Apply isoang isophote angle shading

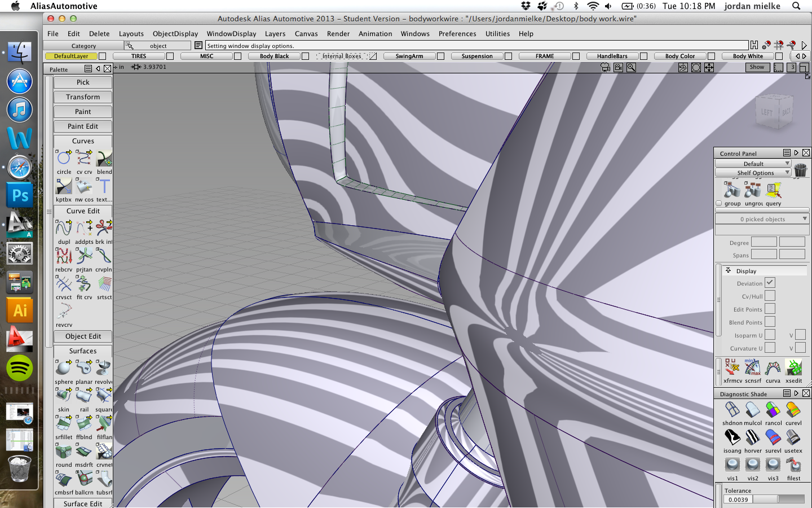[732, 437]
